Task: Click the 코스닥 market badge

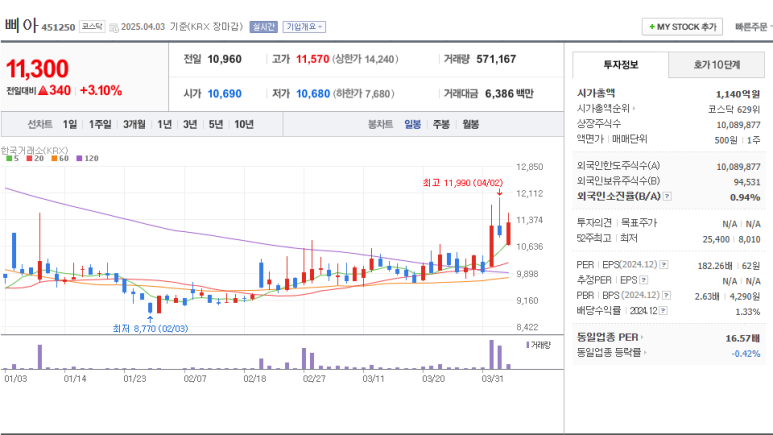Action: coord(92,27)
